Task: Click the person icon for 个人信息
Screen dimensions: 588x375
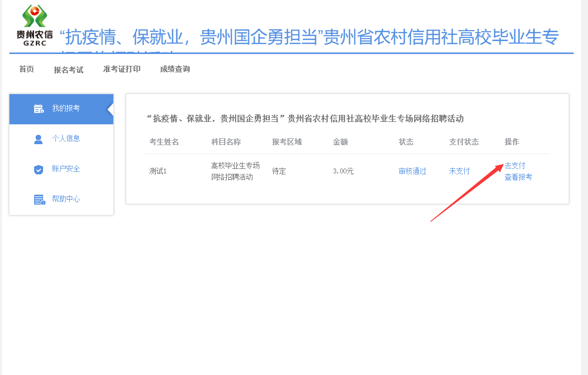Action: coord(39,139)
